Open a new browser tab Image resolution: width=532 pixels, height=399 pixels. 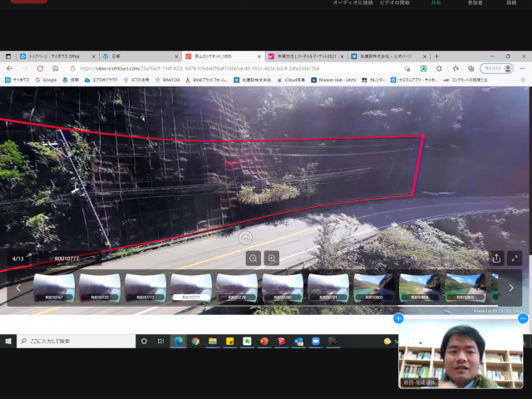click(x=436, y=57)
